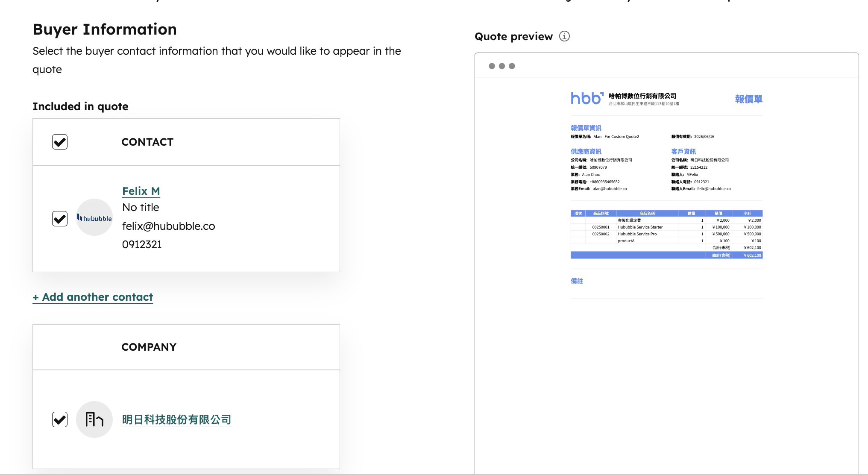Click the company building icon

pyautogui.click(x=94, y=419)
